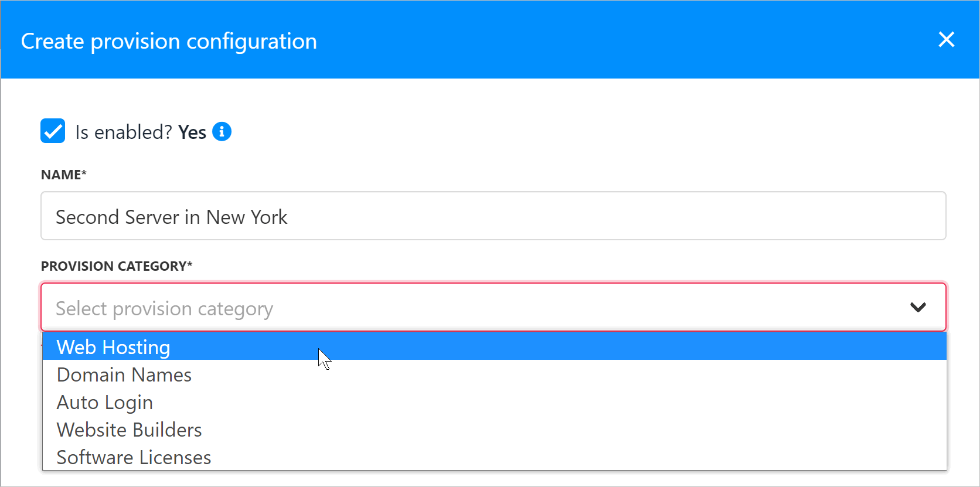Click the Create provision configuration title
This screenshot has width=980, height=487.
tap(169, 42)
